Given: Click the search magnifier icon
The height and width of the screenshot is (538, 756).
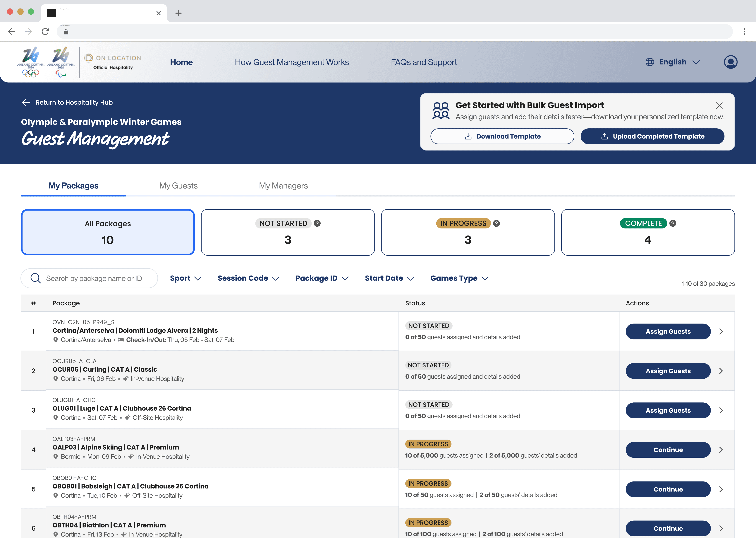Looking at the screenshot, I should click(x=35, y=278).
